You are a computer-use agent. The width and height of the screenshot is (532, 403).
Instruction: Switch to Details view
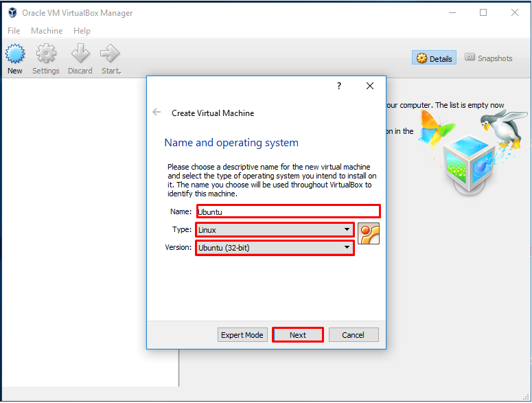pos(435,58)
